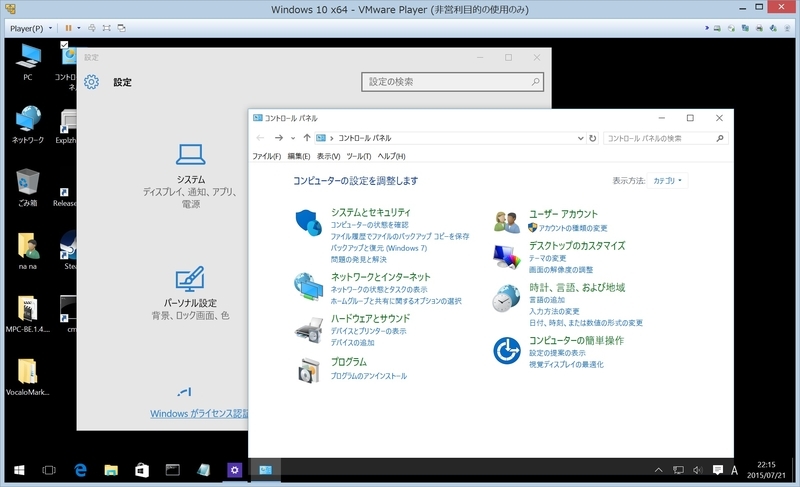Click Windows がライセンス認証 link in Settings

point(199,414)
